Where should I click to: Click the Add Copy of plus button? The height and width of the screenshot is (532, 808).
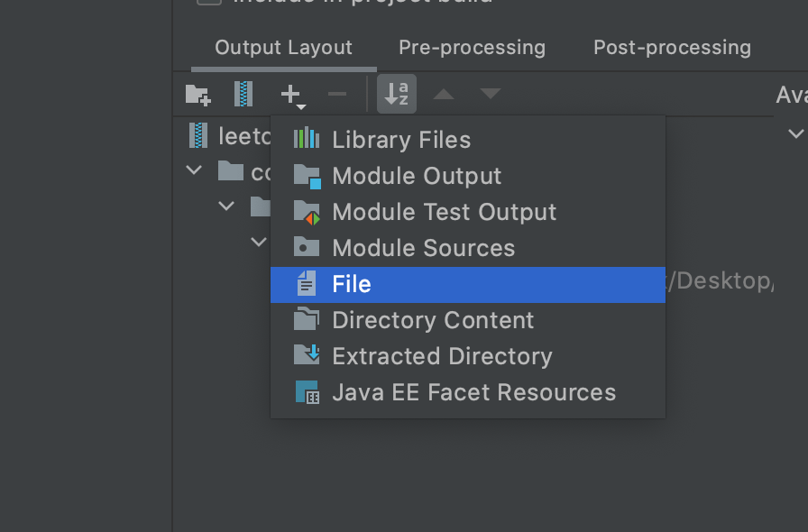[x=291, y=94]
